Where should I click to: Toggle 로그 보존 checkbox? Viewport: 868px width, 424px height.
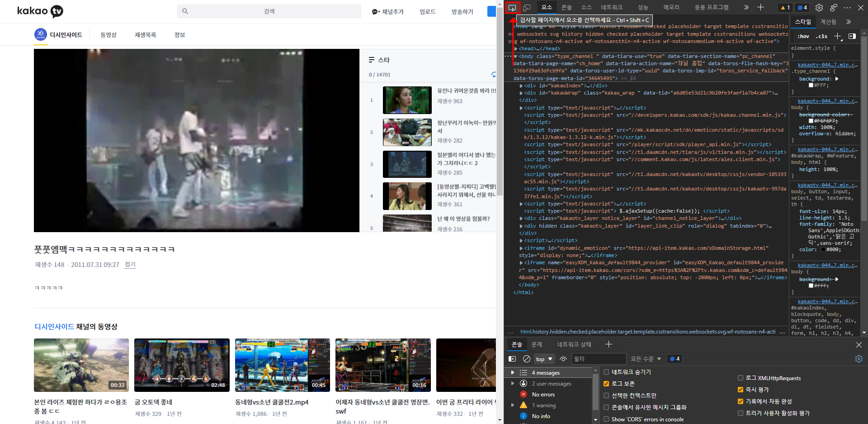[x=606, y=384]
